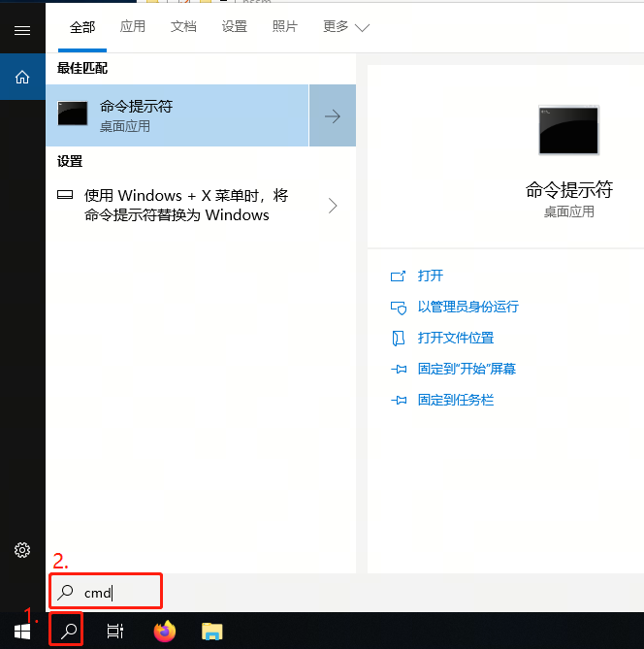Click the 命令提示符 title in the preview pane
The image size is (644, 649).
point(568,190)
